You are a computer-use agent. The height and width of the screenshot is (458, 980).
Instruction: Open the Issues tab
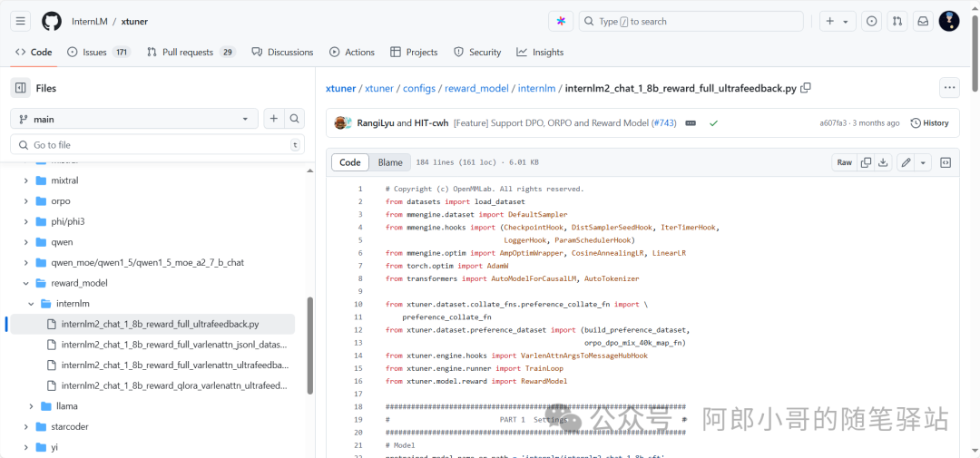tap(99, 53)
